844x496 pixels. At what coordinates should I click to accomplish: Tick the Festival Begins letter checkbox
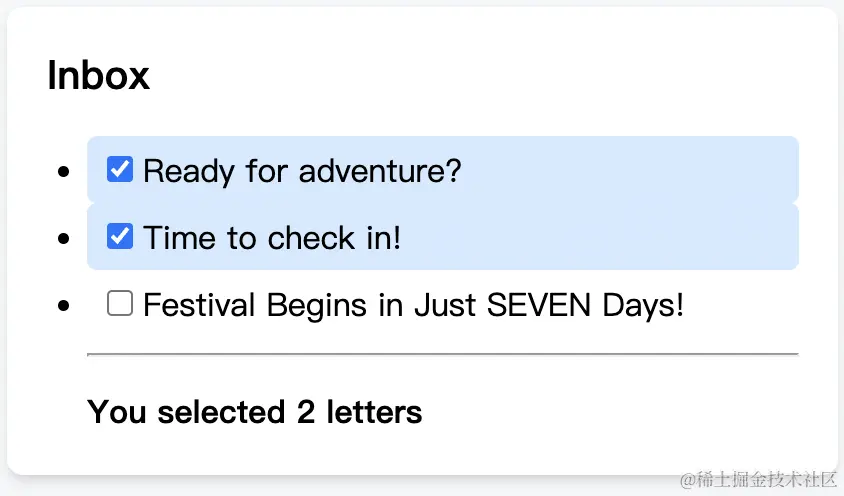point(120,303)
